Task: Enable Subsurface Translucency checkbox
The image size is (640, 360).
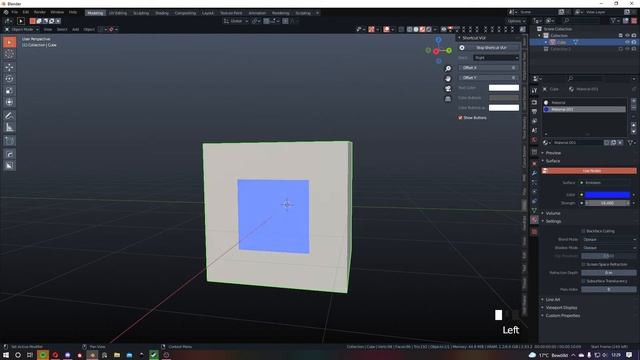Action: tap(583, 281)
